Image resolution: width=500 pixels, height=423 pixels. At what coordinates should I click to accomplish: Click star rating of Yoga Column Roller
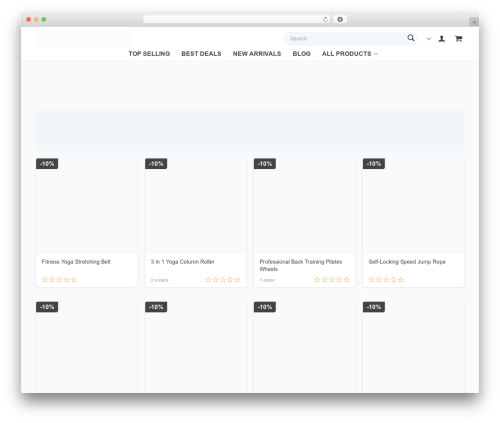223,280
